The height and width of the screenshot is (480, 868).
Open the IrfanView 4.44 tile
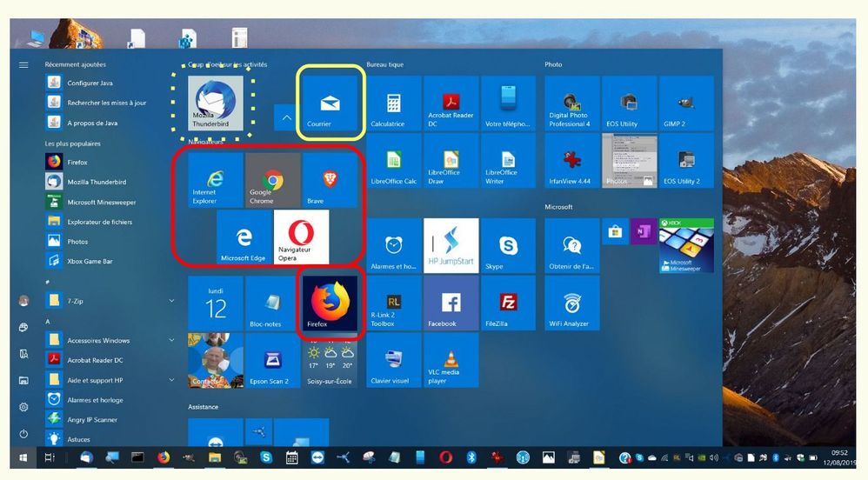(571, 161)
